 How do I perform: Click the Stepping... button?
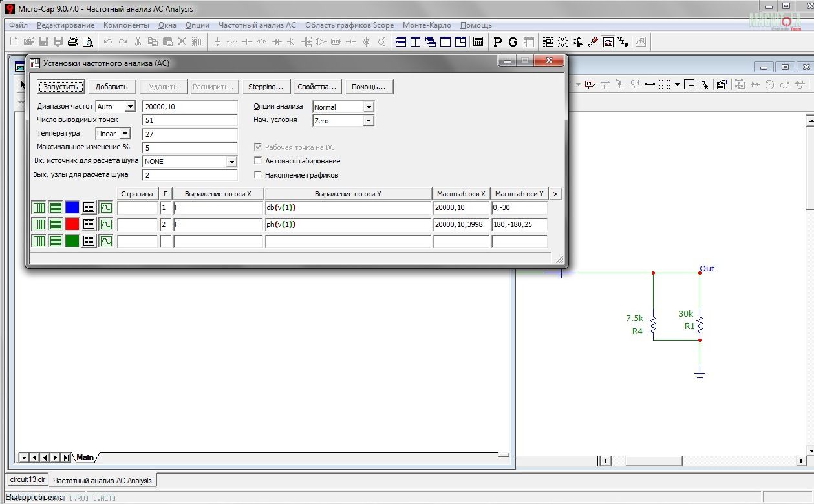tap(266, 87)
